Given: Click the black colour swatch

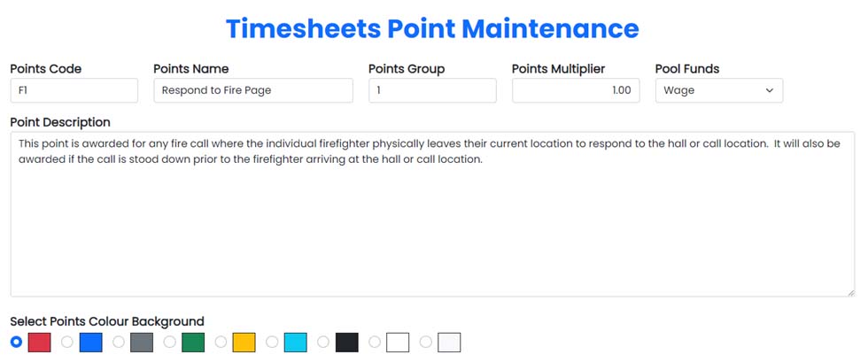Looking at the screenshot, I should point(347,343).
